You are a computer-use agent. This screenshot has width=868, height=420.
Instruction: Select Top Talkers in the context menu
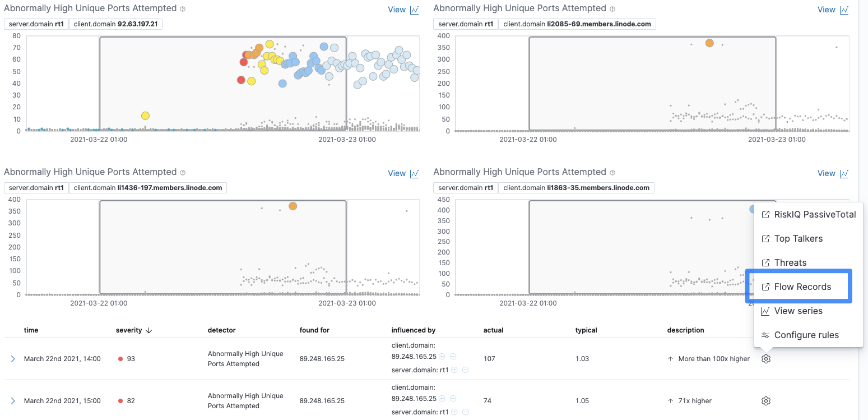798,238
